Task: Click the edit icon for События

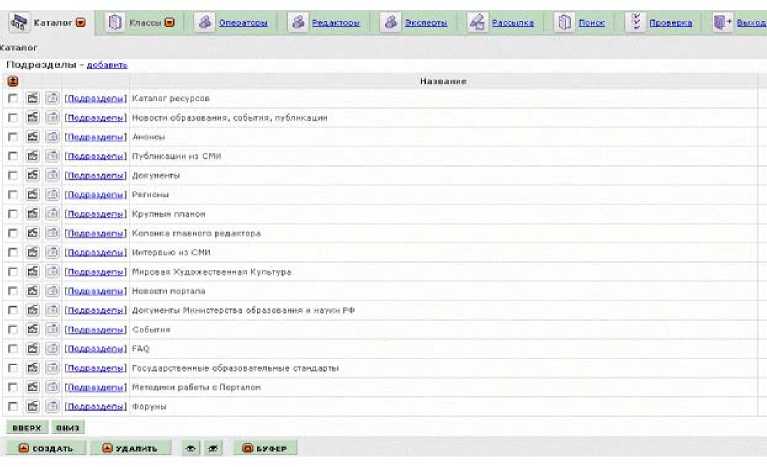Action: [x=33, y=329]
